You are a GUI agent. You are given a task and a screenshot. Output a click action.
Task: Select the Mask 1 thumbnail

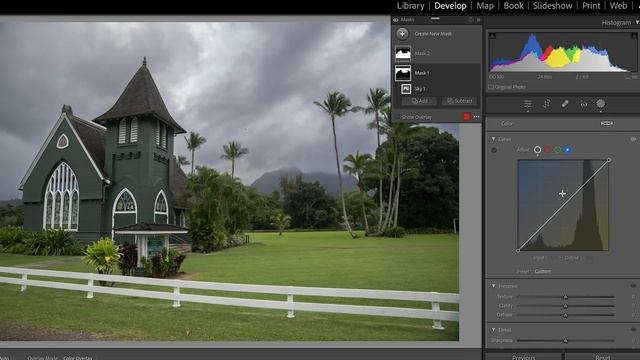point(403,73)
